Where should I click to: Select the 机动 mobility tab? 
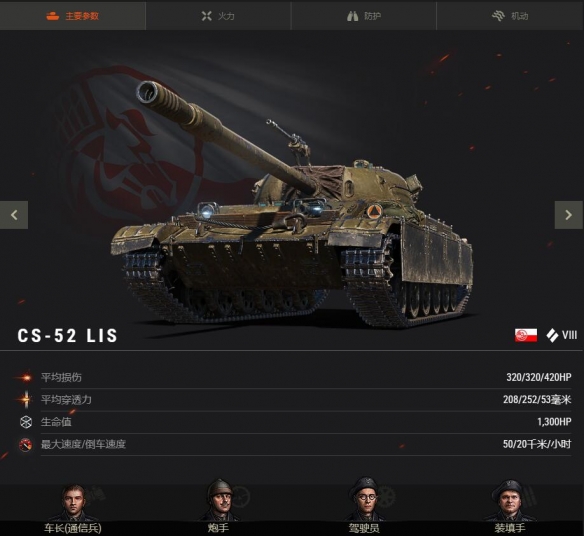pyautogui.click(x=510, y=16)
